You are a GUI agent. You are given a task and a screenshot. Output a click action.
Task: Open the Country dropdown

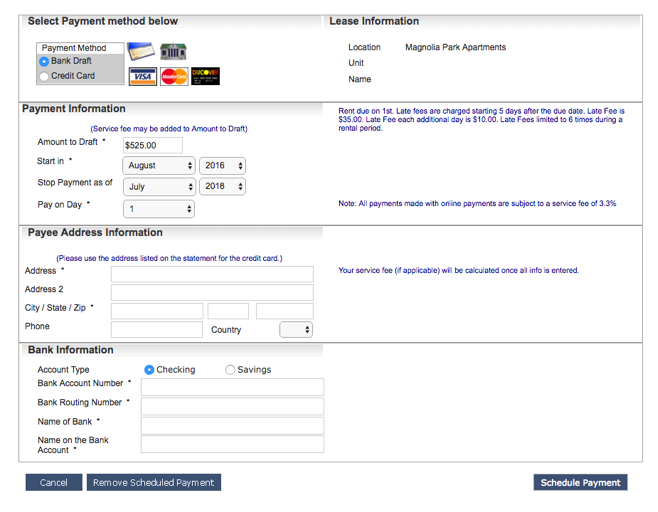click(296, 329)
